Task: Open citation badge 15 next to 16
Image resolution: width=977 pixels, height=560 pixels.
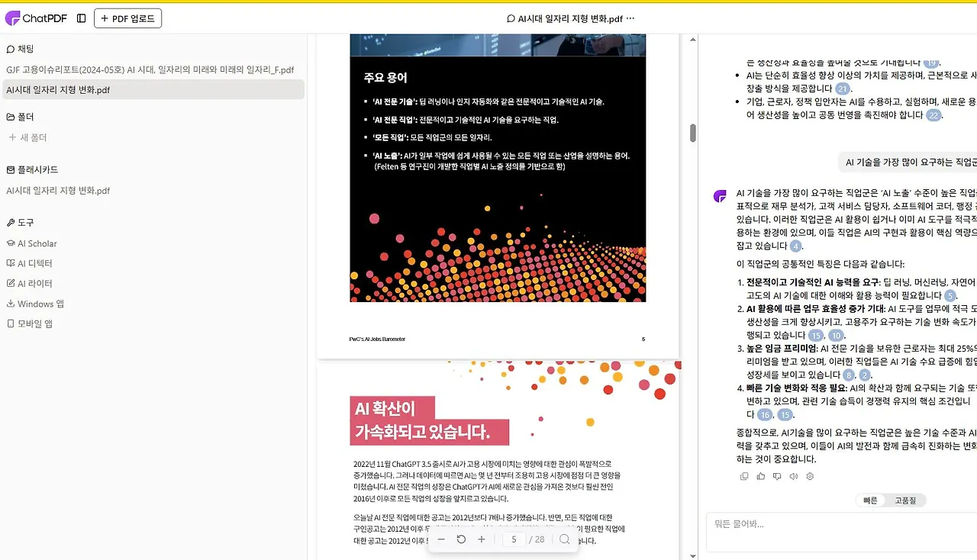Action: pos(785,415)
